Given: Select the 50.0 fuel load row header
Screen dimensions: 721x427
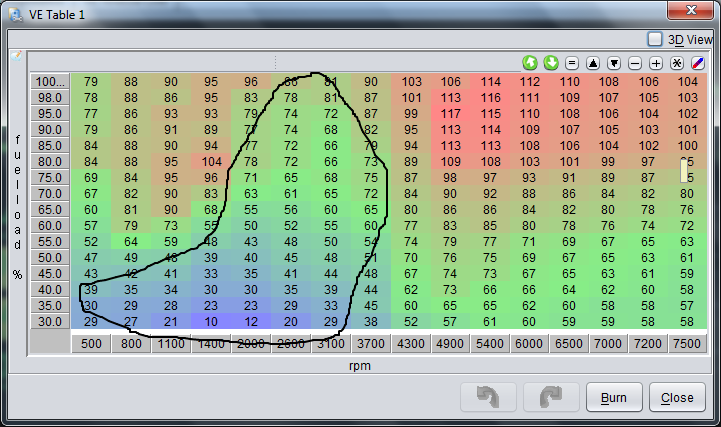Looking at the screenshot, I should pyautogui.click(x=50, y=257).
